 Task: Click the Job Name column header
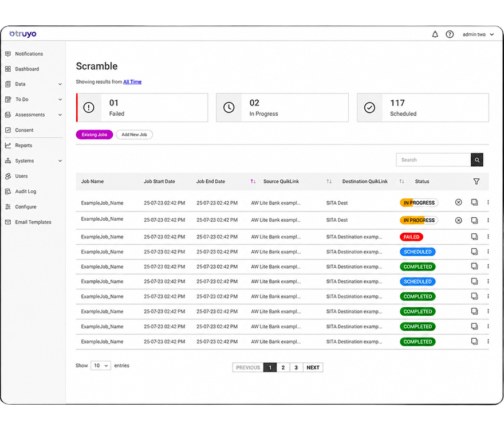click(92, 182)
